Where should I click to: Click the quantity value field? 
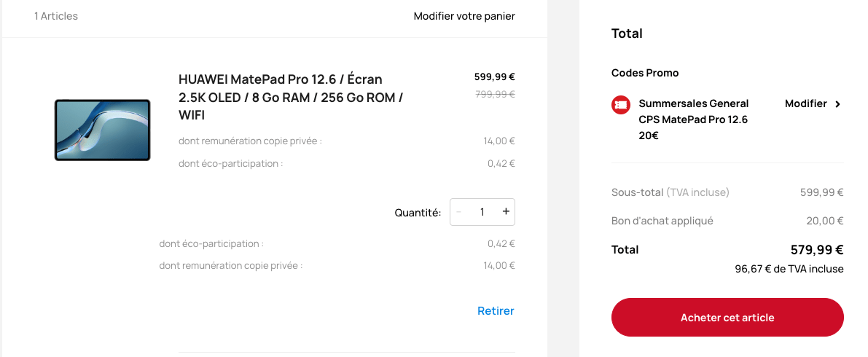click(482, 212)
